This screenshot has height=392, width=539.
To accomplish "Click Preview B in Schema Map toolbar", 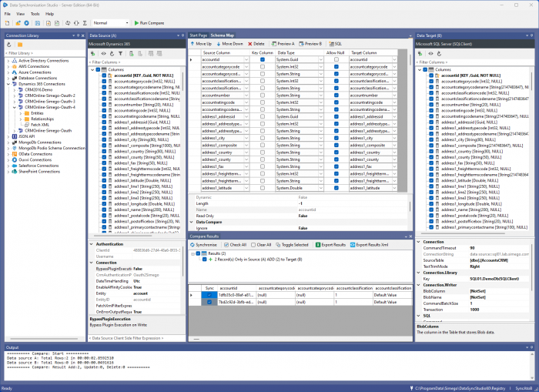I will click(310, 44).
